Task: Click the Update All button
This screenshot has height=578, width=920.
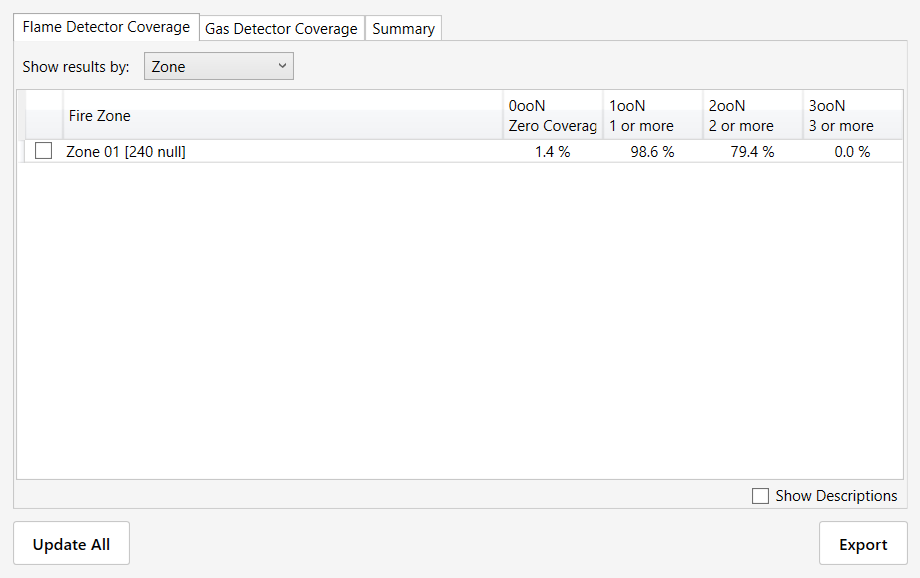Action: 72,543
